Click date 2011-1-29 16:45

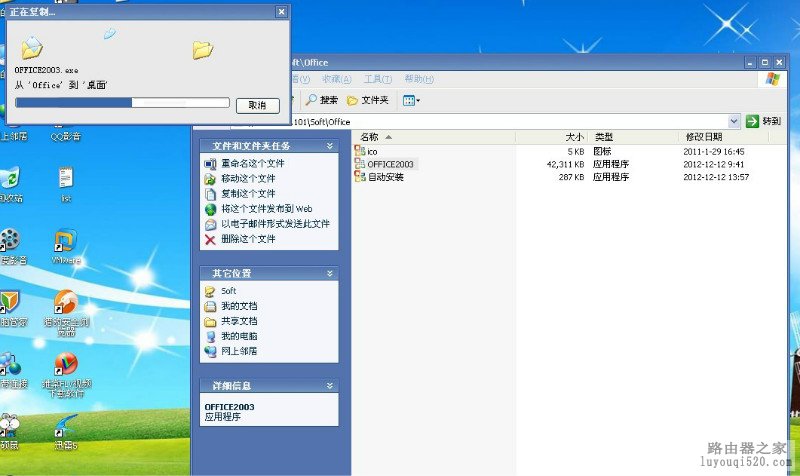pyautogui.click(x=714, y=152)
